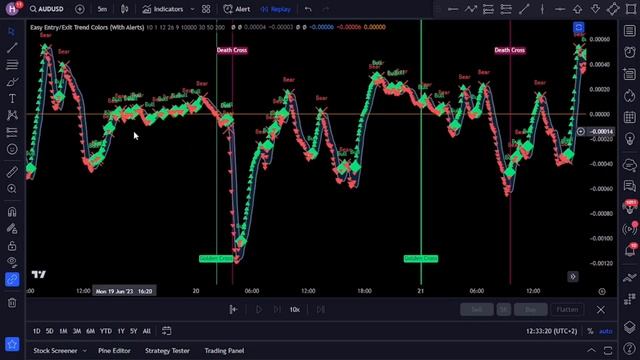Toggle stay in drawing mode

point(12,229)
